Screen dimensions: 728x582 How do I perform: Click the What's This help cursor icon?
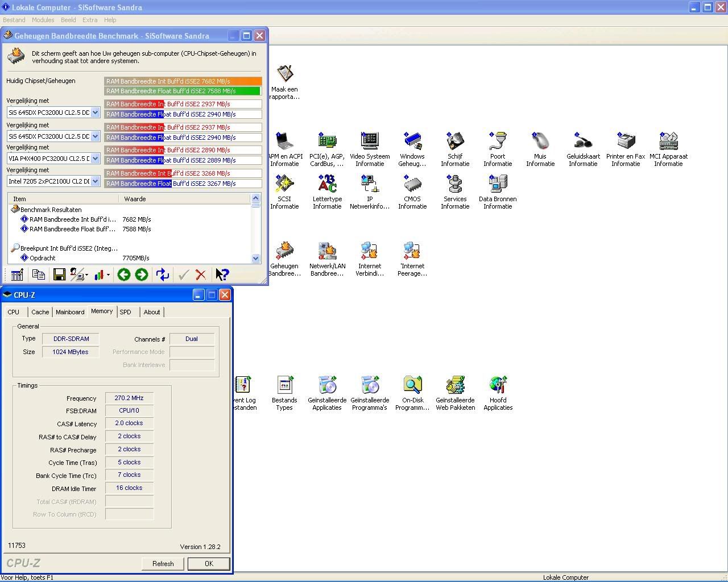[222, 275]
